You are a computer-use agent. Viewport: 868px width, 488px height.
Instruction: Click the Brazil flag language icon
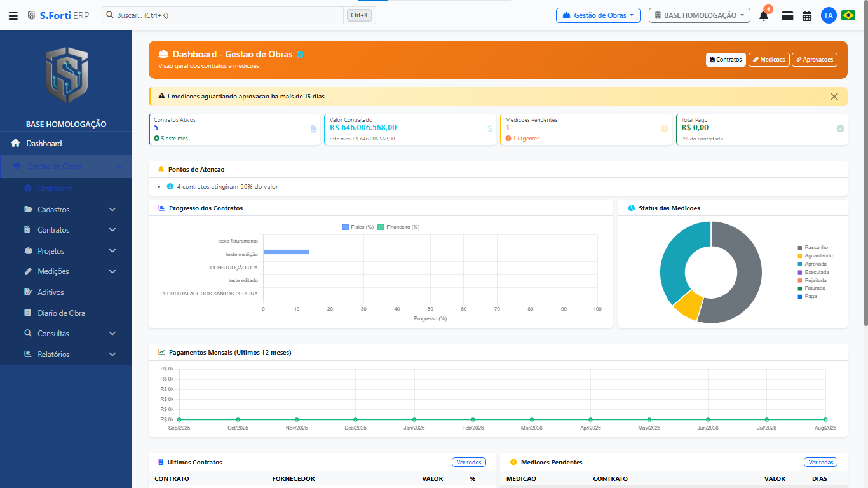(x=848, y=15)
